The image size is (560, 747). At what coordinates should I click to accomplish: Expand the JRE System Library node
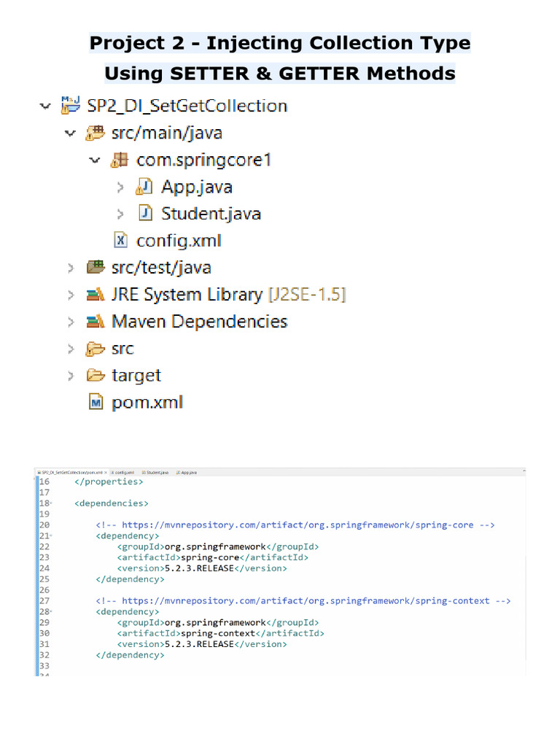point(71,295)
